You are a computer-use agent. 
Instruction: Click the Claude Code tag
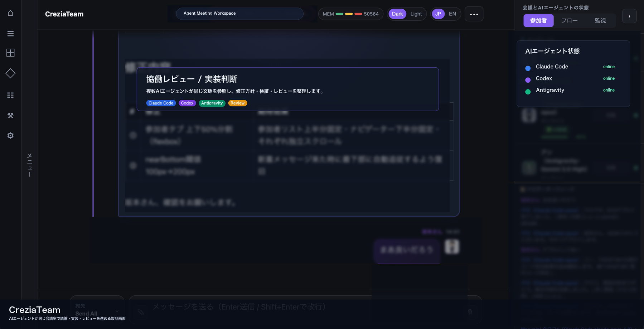pyautogui.click(x=161, y=103)
